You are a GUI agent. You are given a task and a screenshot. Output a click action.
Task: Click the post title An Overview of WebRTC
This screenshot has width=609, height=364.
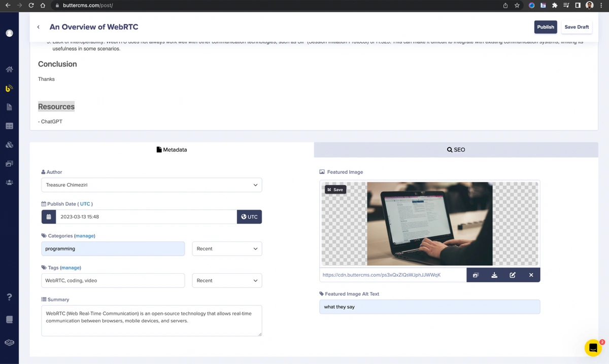point(94,27)
